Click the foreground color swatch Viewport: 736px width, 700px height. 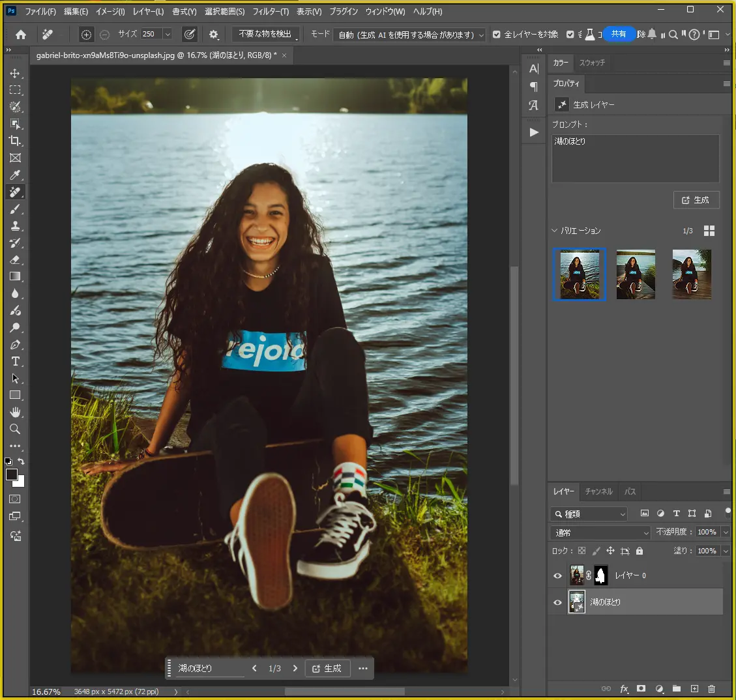12,474
